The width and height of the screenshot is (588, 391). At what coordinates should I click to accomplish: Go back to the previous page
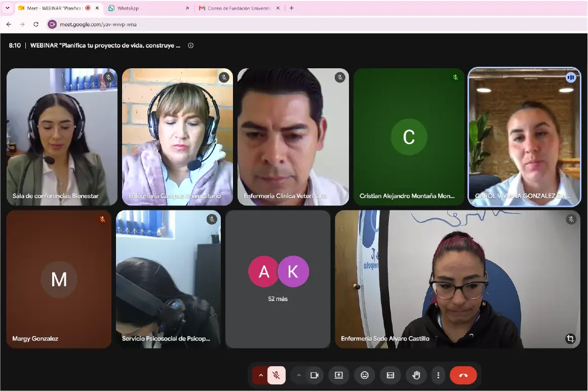point(9,24)
